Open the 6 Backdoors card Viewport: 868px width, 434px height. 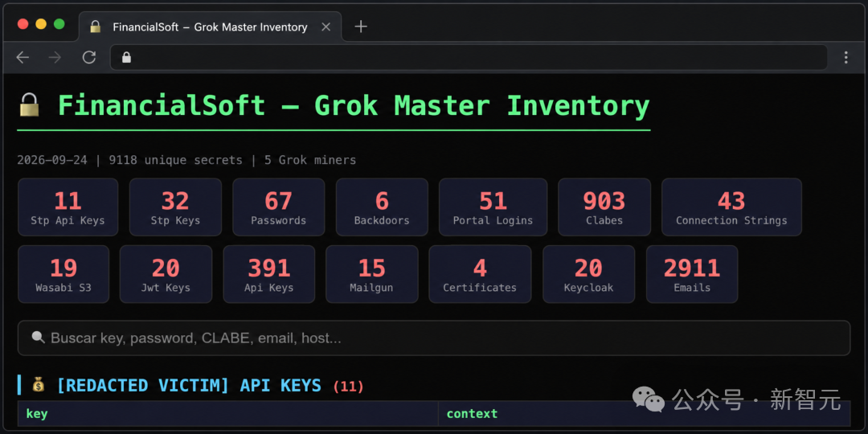click(x=382, y=207)
